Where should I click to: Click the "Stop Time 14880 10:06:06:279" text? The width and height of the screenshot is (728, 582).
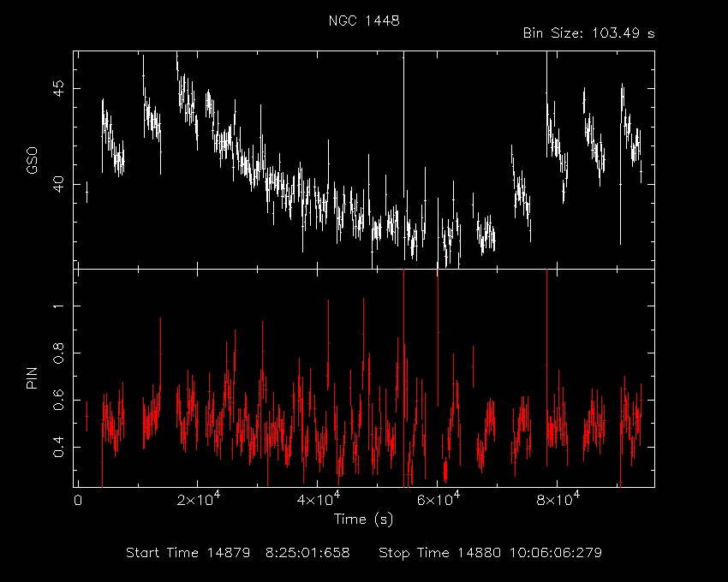click(x=490, y=553)
